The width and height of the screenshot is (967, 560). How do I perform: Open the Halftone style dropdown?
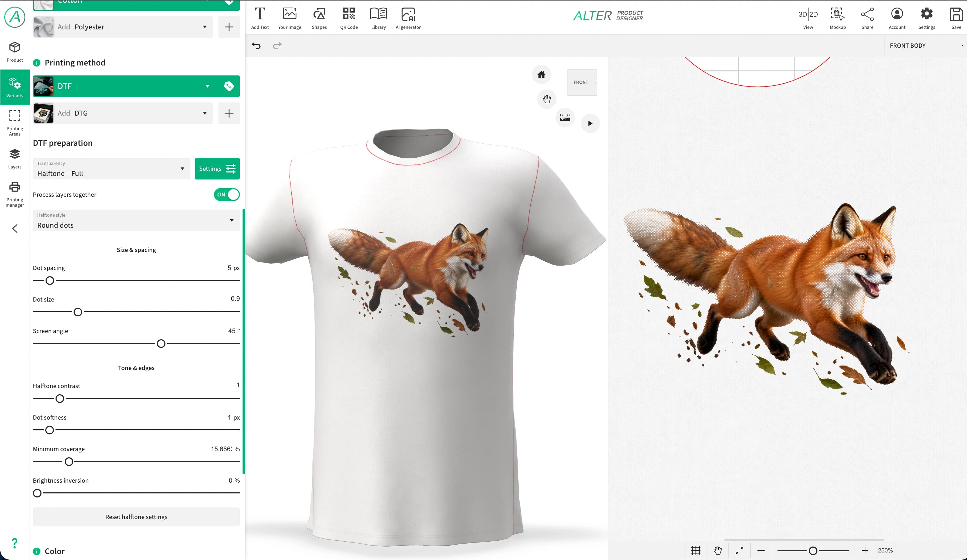(x=136, y=220)
